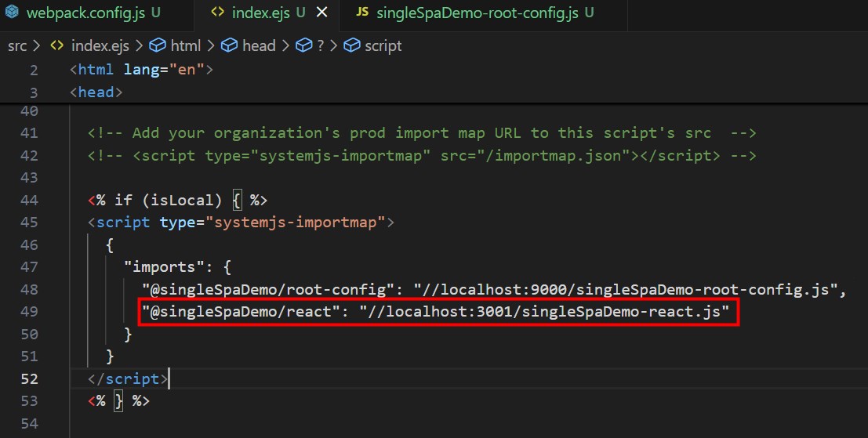Click the cube icon beside the script breadcrumb
Image resolution: width=868 pixels, height=438 pixels.
(352, 45)
